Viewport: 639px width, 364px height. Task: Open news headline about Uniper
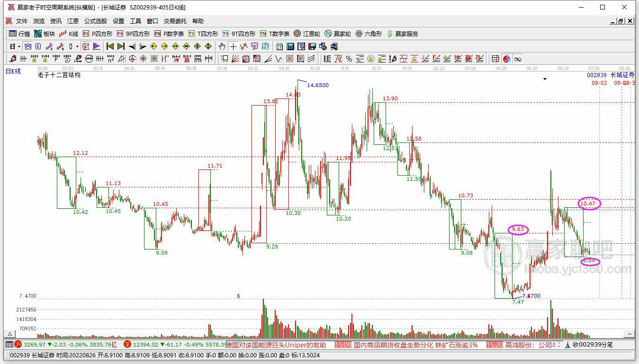point(277,345)
